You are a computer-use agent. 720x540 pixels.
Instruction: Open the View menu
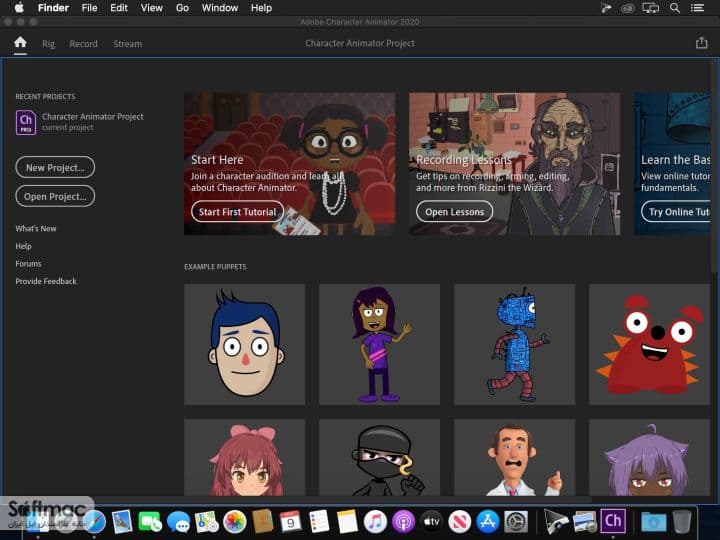tap(152, 8)
